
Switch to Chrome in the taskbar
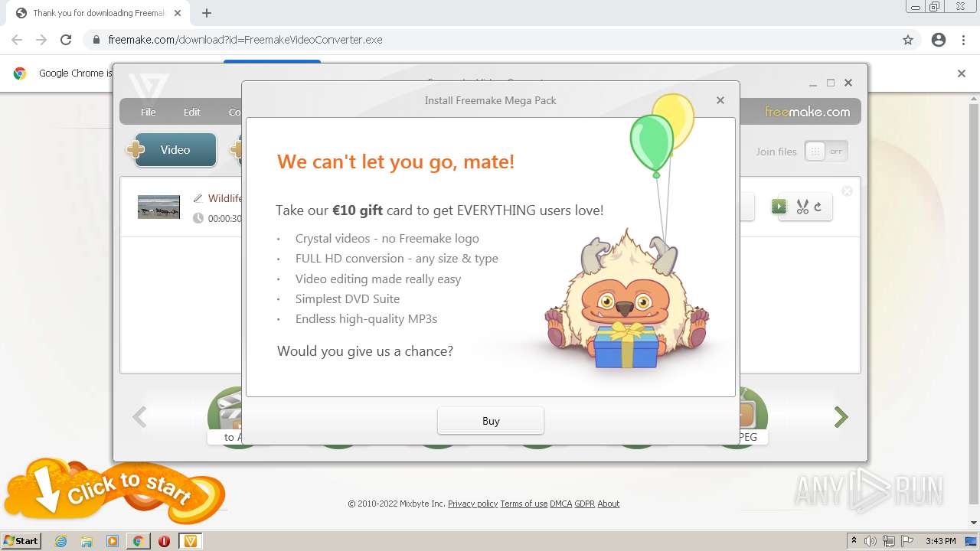click(138, 541)
